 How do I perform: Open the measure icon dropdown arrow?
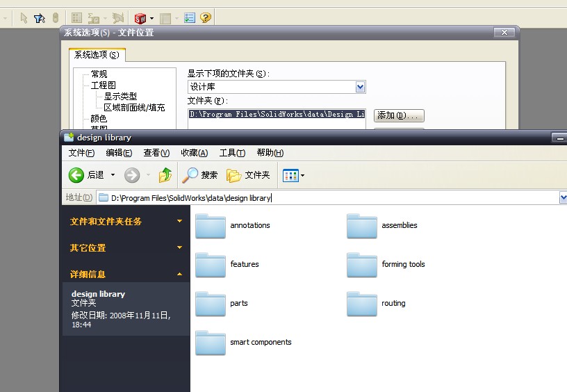[105, 18]
